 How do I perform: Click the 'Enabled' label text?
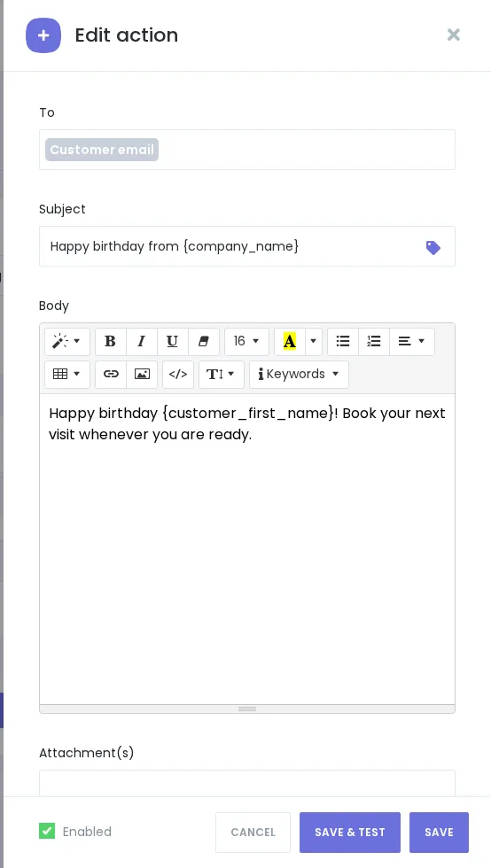point(87,832)
